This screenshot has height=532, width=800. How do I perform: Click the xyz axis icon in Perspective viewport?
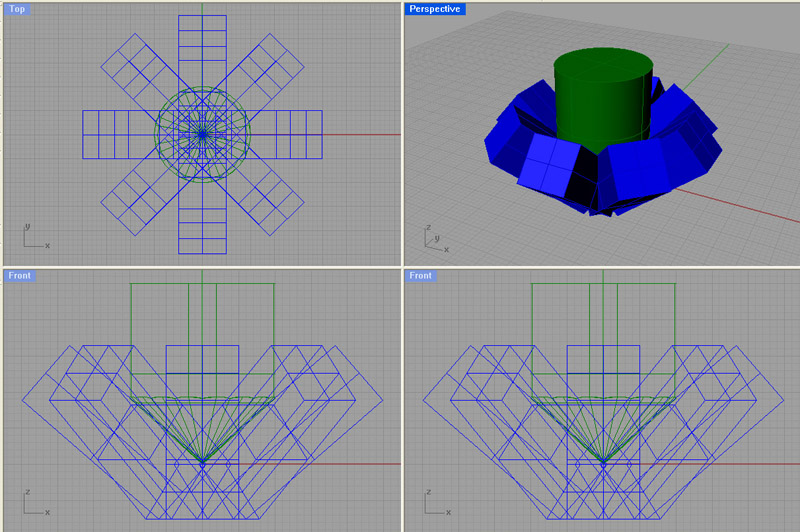(x=437, y=239)
